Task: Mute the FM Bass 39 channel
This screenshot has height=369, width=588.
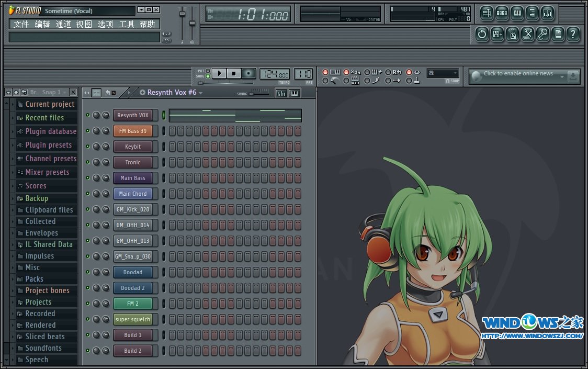Action: [x=87, y=131]
